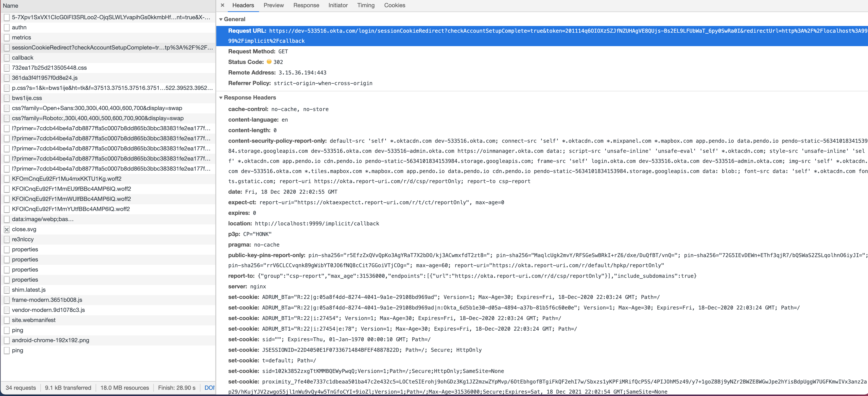Open the Timing tab
The width and height of the screenshot is (868, 396).
(366, 5)
